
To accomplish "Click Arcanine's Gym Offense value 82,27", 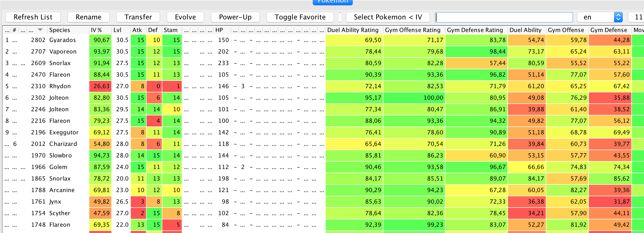I will (567, 190).
